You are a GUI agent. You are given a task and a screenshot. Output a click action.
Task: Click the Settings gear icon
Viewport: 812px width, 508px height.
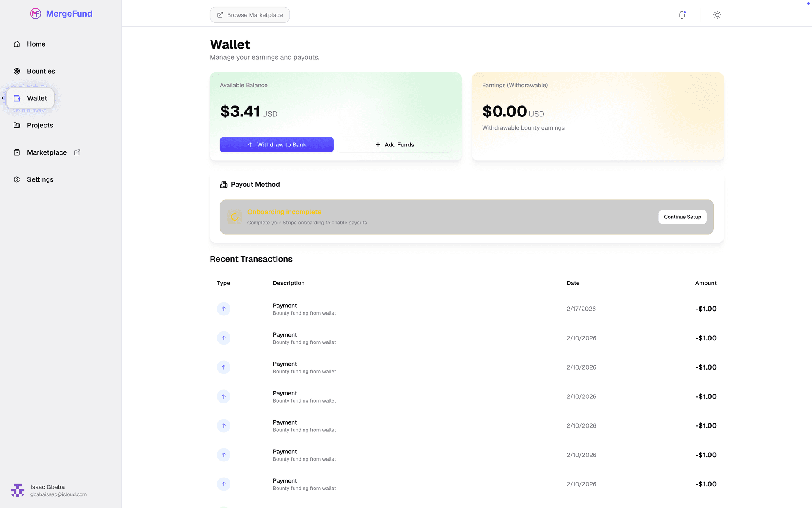[17, 179]
